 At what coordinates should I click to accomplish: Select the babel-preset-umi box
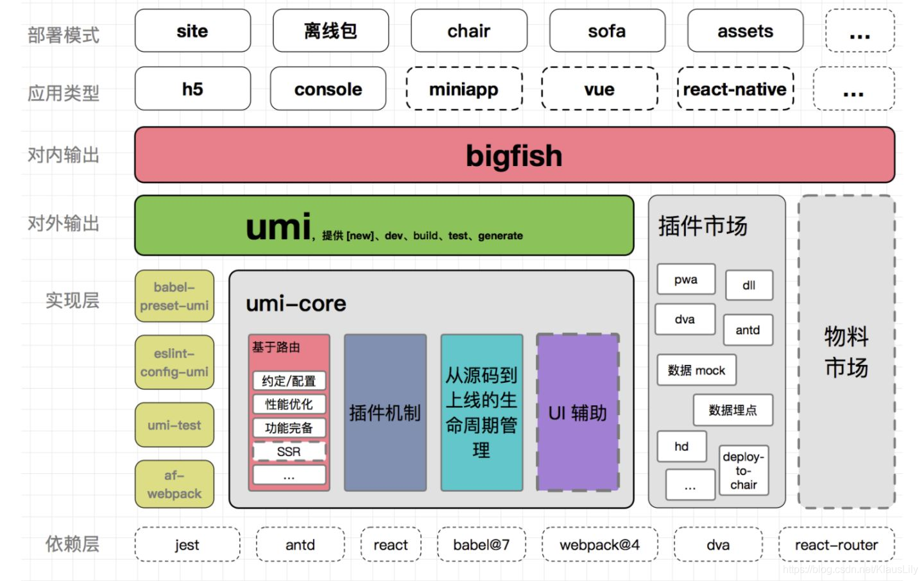click(x=175, y=296)
